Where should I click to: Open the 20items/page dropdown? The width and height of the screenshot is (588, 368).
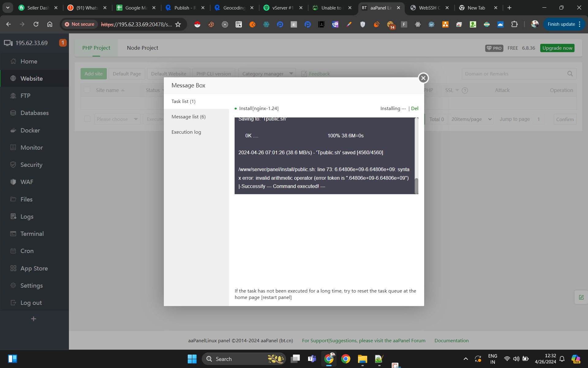coord(471,119)
